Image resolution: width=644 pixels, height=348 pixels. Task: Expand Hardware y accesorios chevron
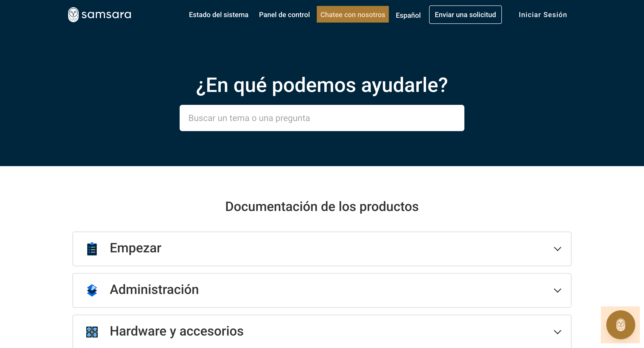point(557,332)
